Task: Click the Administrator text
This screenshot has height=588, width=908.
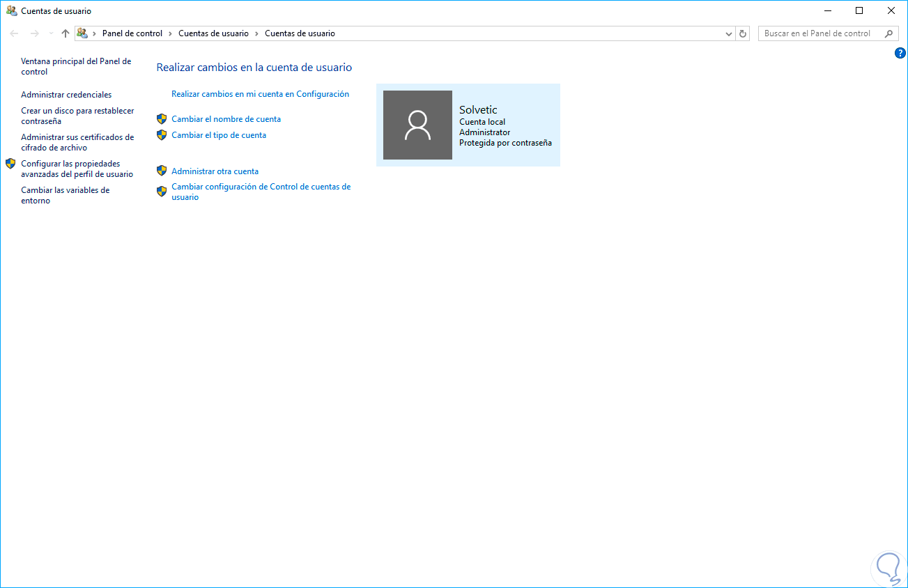Action: (x=484, y=132)
